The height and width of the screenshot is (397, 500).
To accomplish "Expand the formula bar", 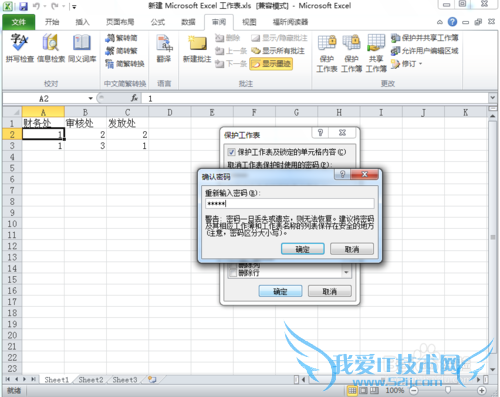I will tap(492, 98).
